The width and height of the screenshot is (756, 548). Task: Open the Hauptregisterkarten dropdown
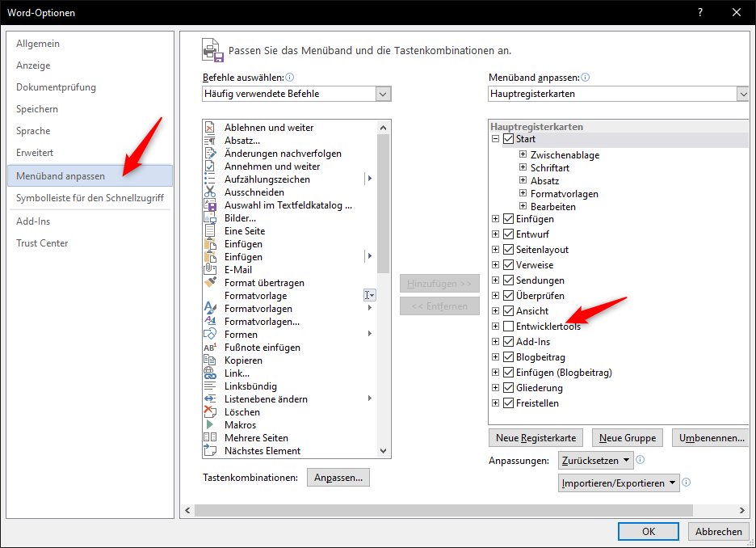pyautogui.click(x=742, y=94)
